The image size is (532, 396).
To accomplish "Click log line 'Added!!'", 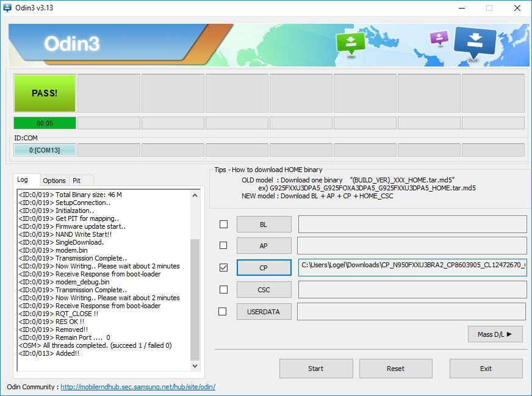I will coord(49,353).
